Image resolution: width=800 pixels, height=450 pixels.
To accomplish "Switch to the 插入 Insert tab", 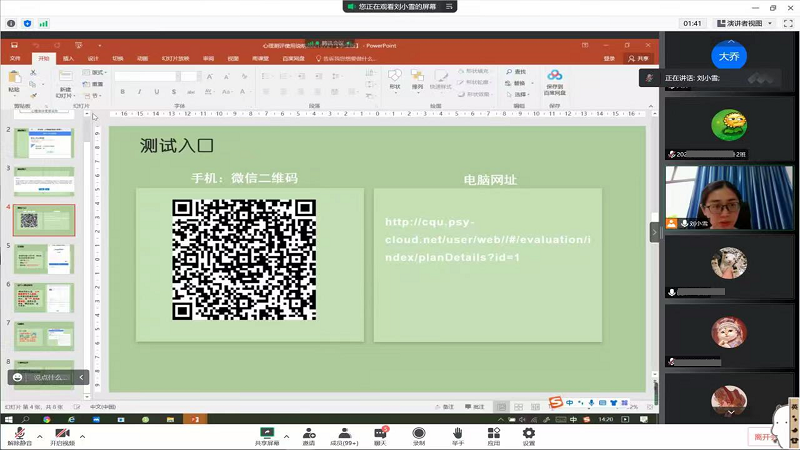I will pyautogui.click(x=68, y=59).
